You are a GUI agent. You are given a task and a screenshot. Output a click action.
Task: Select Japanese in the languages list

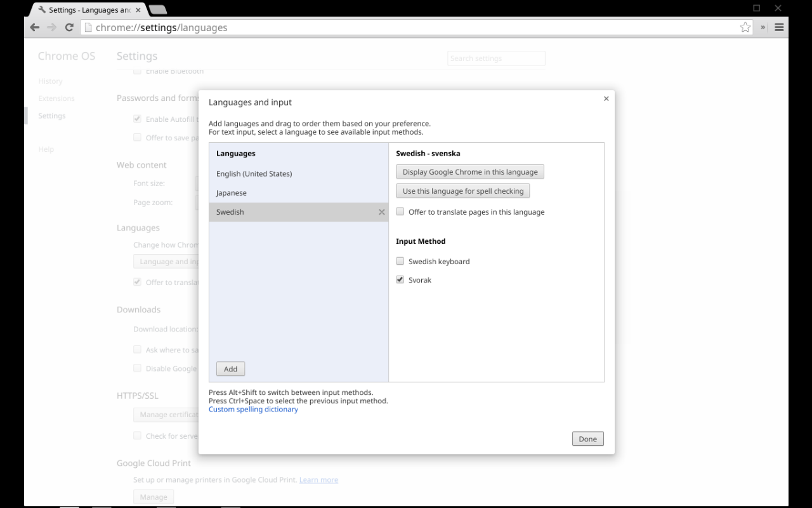click(x=298, y=192)
